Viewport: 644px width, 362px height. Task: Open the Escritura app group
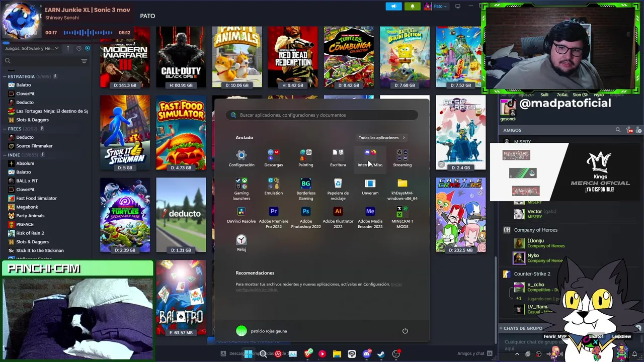tap(338, 158)
